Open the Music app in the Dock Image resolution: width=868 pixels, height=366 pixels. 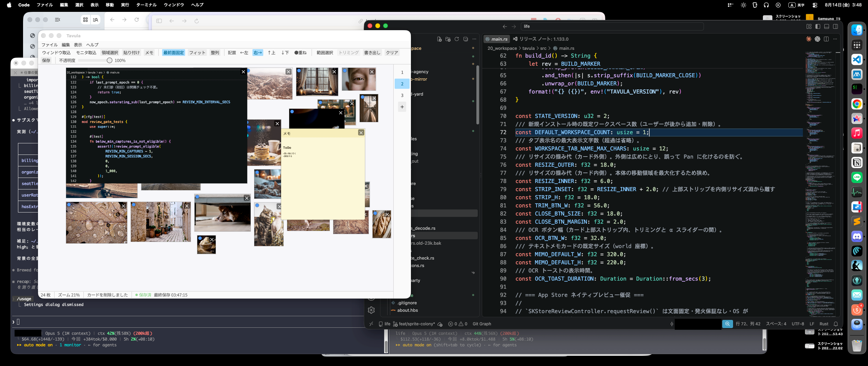pyautogui.click(x=857, y=133)
